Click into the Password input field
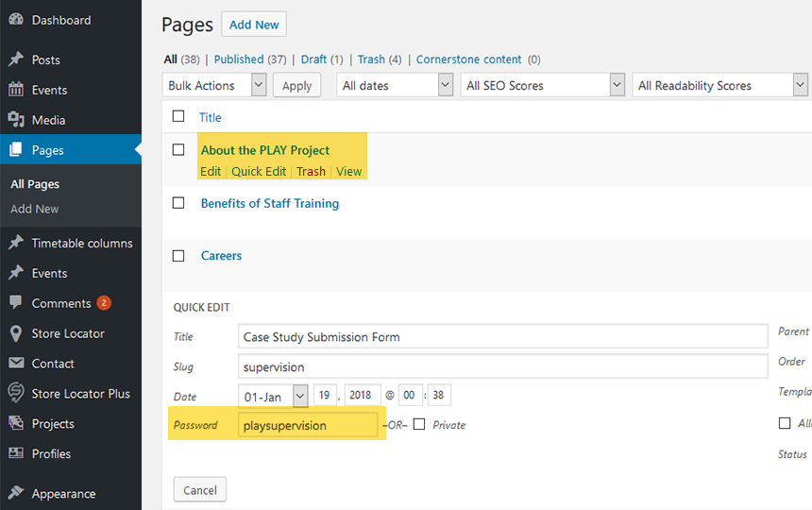This screenshot has width=812, height=510. pos(308,425)
